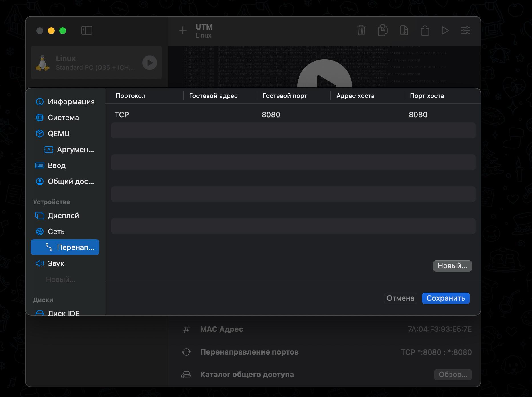Viewport: 532px width, 397px height.
Task: Open the Звук sound settings
Action: tap(56, 263)
